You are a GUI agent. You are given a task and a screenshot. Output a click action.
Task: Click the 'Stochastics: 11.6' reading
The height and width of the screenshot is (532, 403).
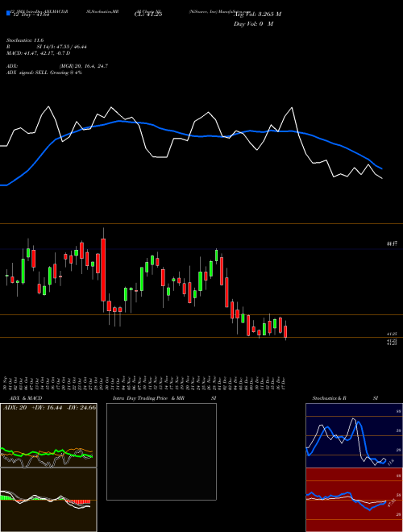coord(25,40)
